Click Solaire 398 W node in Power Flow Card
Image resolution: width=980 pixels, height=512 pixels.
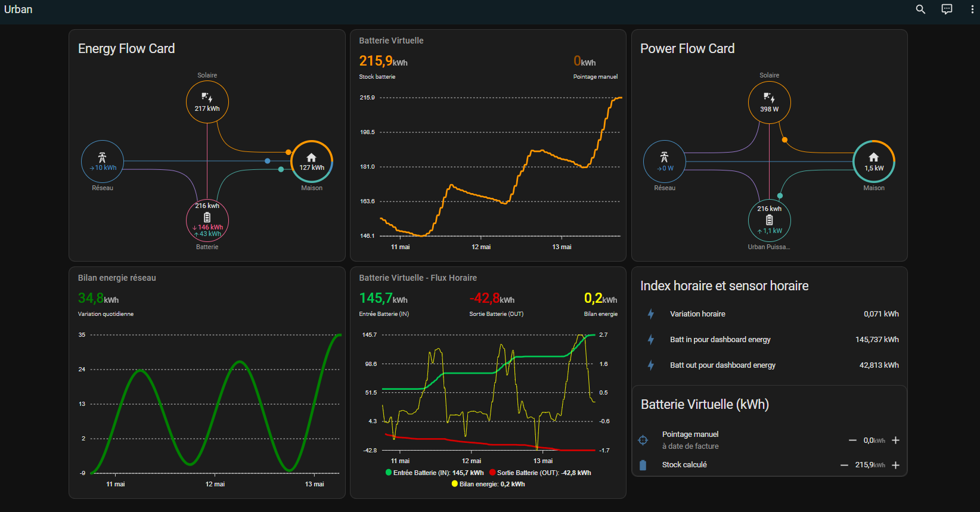[x=770, y=103]
